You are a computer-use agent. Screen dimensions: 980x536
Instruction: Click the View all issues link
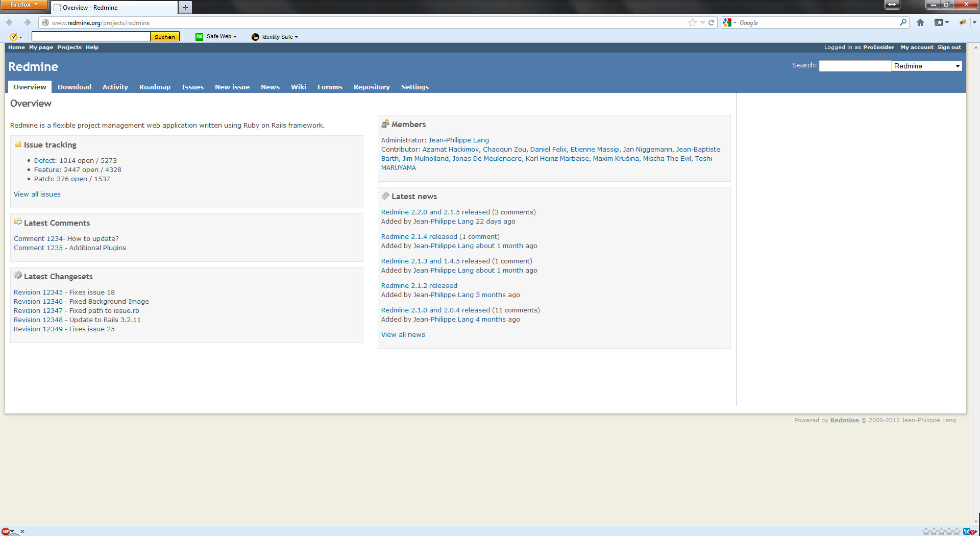point(37,194)
